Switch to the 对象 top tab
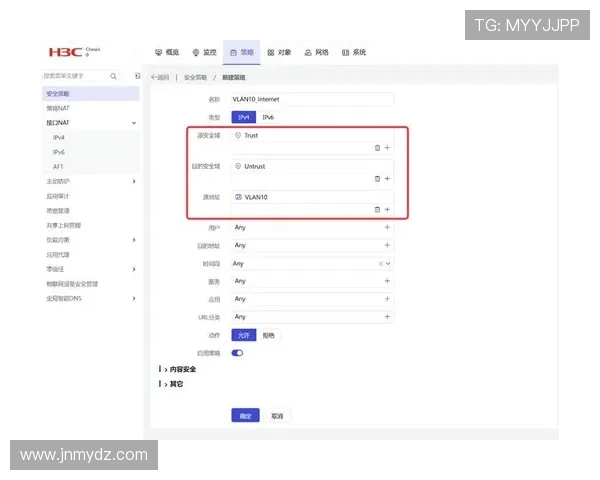600x480 pixels. pyautogui.click(x=279, y=52)
